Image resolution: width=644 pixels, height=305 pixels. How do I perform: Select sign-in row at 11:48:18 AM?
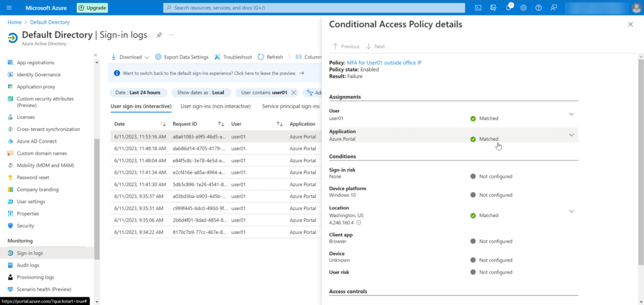tap(216, 148)
